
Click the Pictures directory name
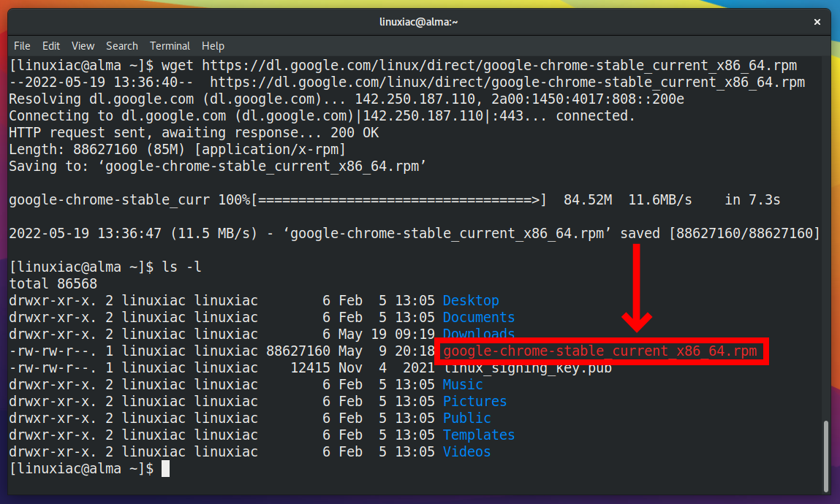474,401
